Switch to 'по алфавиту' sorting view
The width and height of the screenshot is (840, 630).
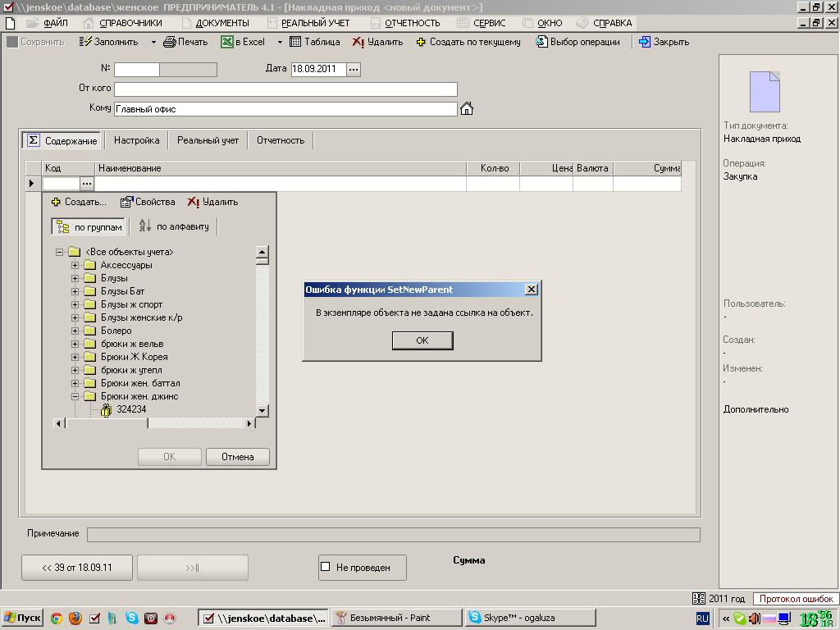174,226
